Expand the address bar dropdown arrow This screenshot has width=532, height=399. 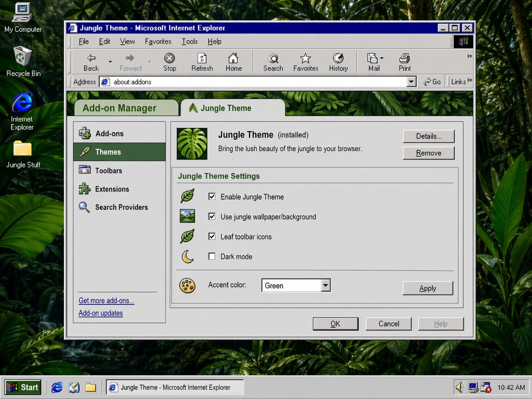(411, 82)
